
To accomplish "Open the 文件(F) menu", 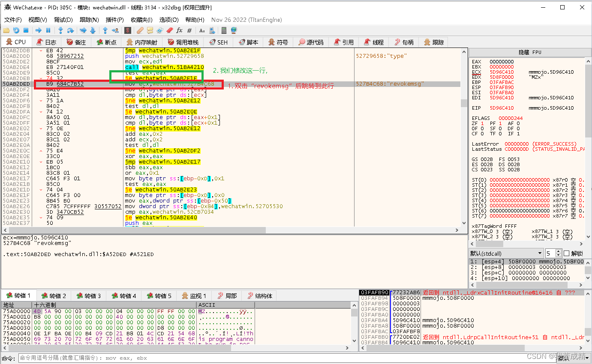I will tap(13, 20).
